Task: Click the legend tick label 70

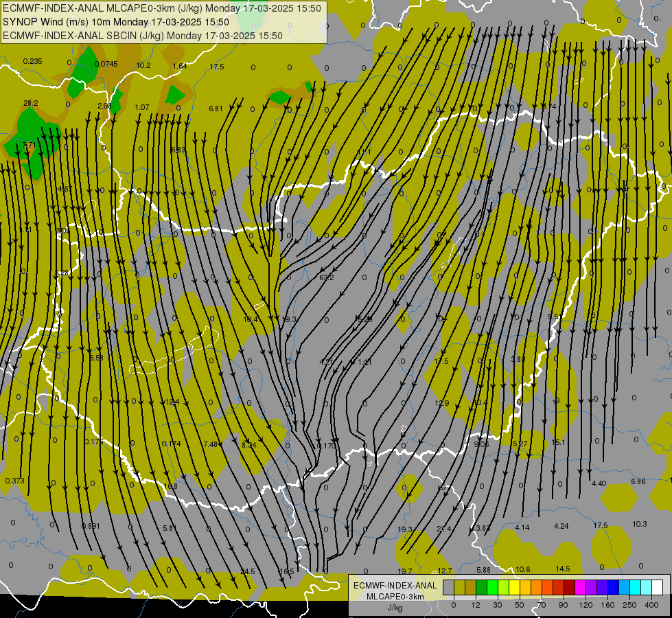Action: click(542, 605)
